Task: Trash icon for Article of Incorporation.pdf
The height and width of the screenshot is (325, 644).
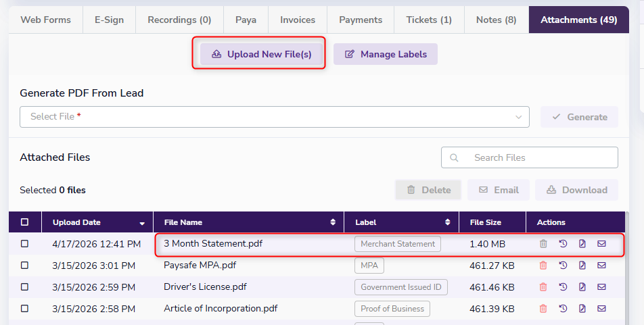Action: tap(543, 309)
